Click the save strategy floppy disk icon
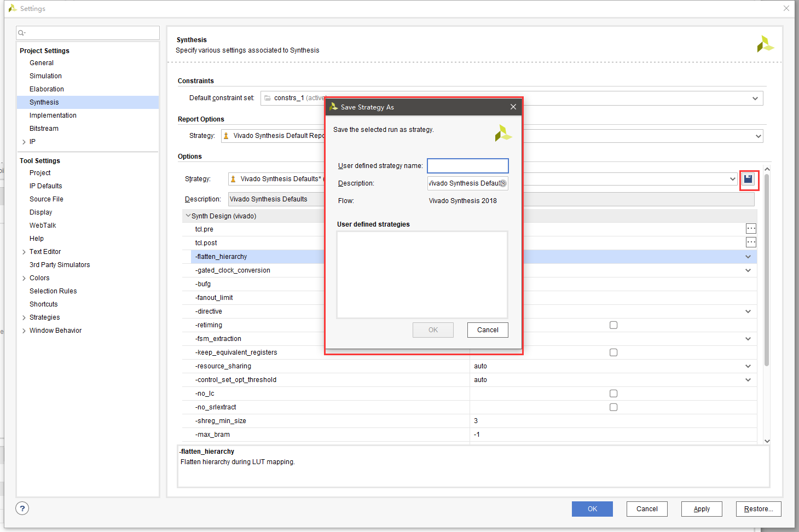Screen dimensions: 799x532 (x=748, y=179)
